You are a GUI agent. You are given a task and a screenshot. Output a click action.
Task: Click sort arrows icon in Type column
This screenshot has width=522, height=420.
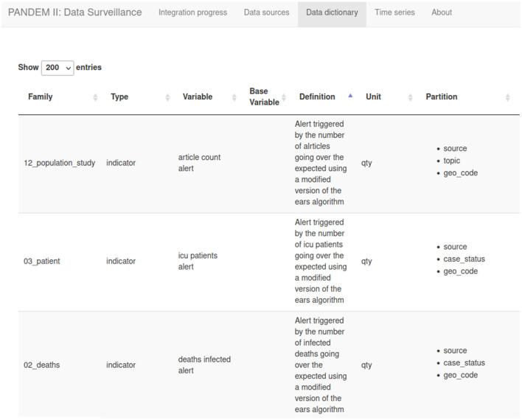(x=169, y=97)
